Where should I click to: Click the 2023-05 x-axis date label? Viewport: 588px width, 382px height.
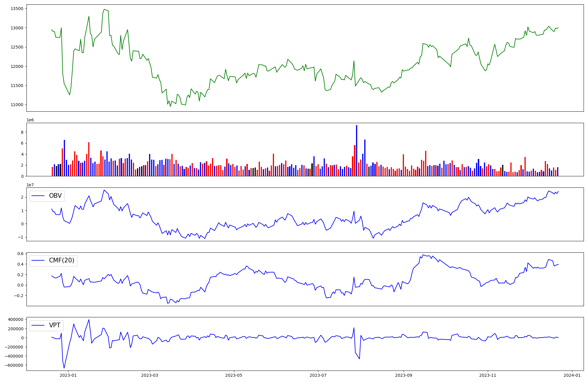234,375
